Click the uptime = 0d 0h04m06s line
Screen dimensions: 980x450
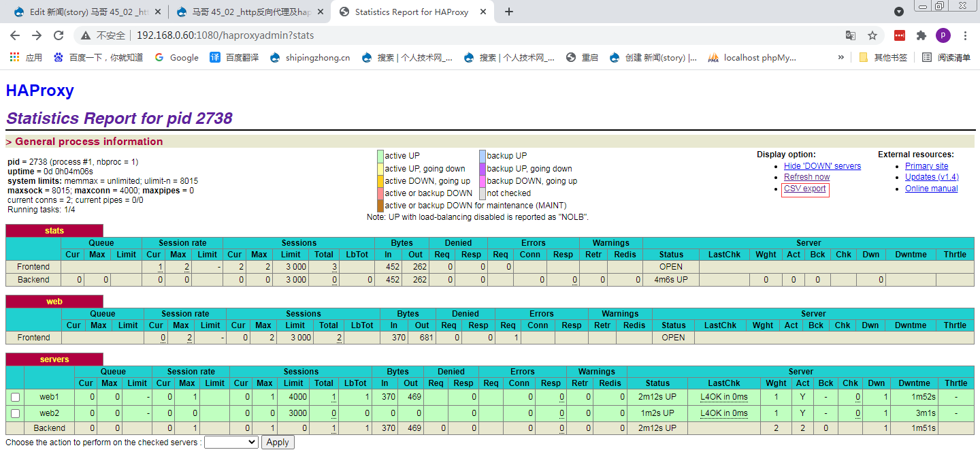[50, 172]
